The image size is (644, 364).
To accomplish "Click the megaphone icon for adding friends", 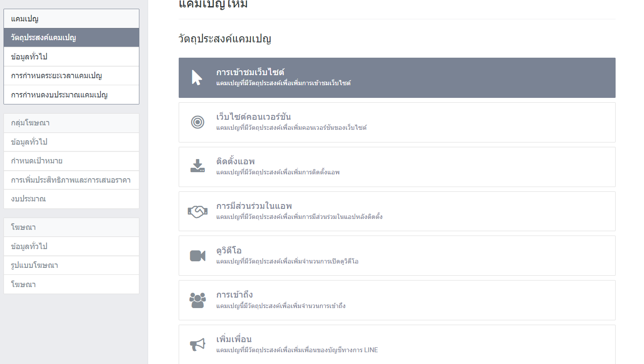I will (x=197, y=344).
